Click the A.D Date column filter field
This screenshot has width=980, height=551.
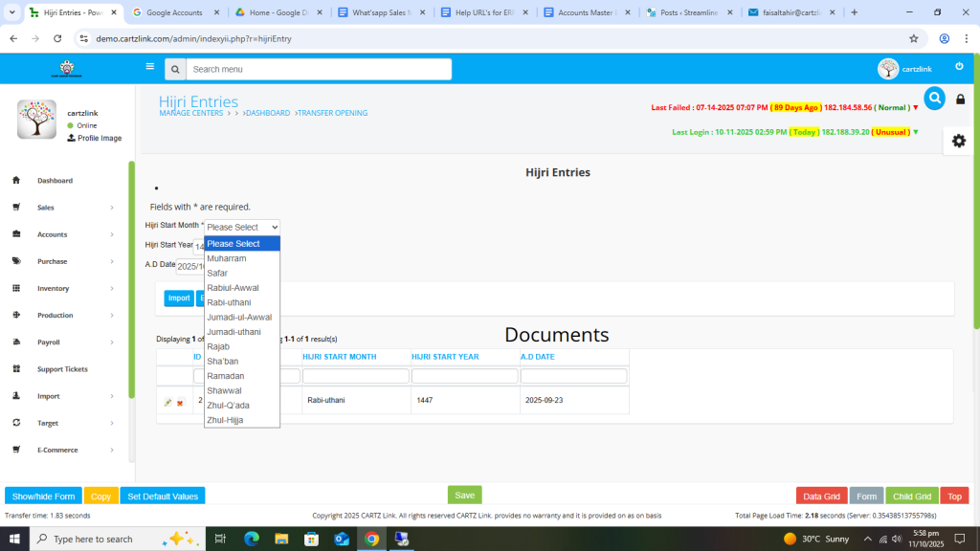click(573, 377)
